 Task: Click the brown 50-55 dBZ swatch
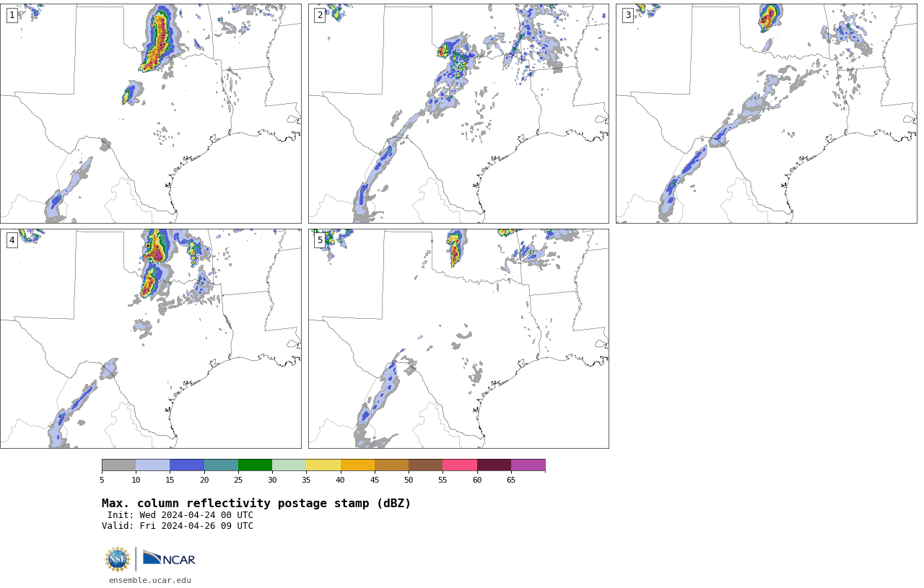pos(425,465)
